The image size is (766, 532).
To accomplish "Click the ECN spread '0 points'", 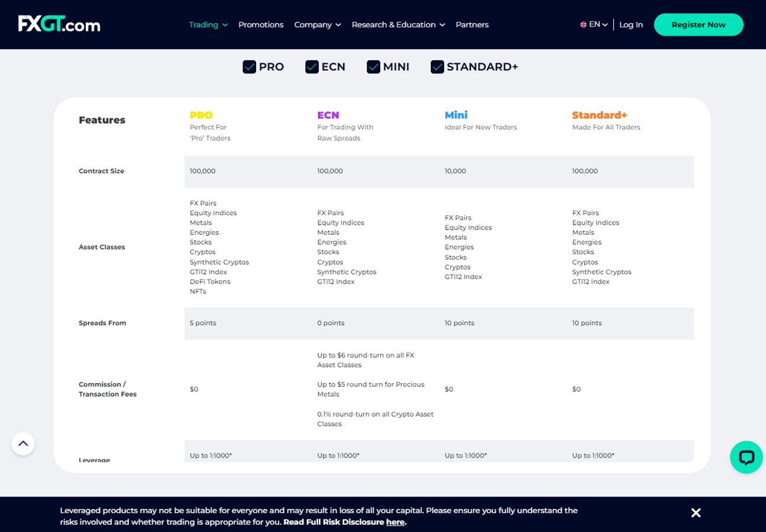I will tap(331, 323).
